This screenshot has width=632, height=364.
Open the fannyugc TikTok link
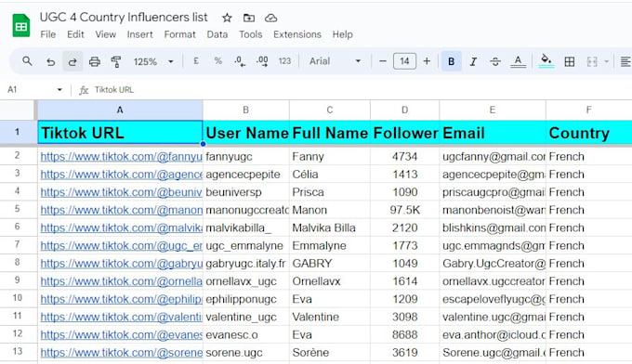121,157
